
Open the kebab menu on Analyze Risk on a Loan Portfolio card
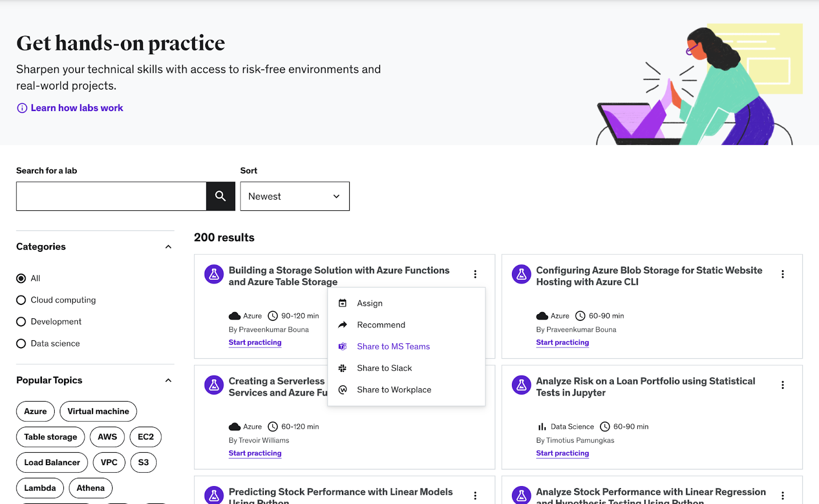[782, 385]
